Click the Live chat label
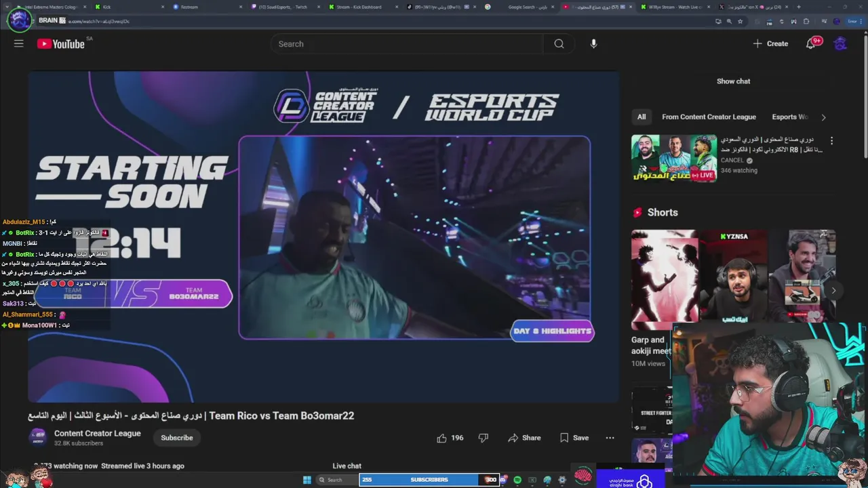 347,466
